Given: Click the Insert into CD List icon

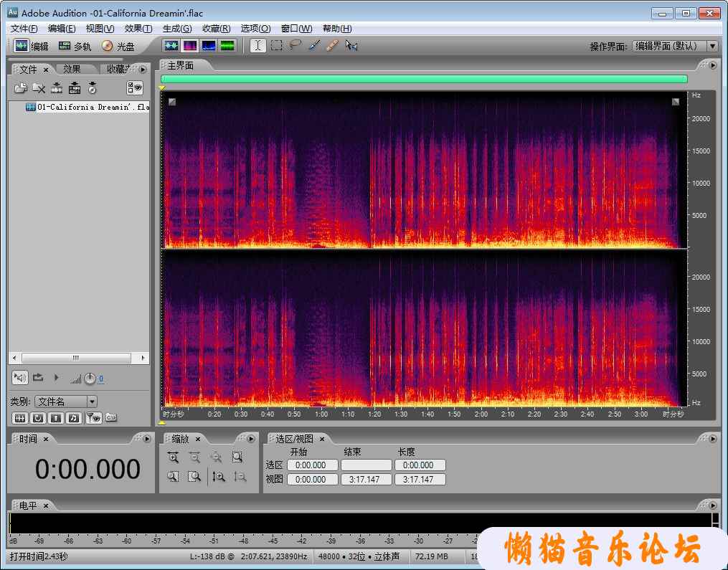Looking at the screenshot, I should click(93, 87).
